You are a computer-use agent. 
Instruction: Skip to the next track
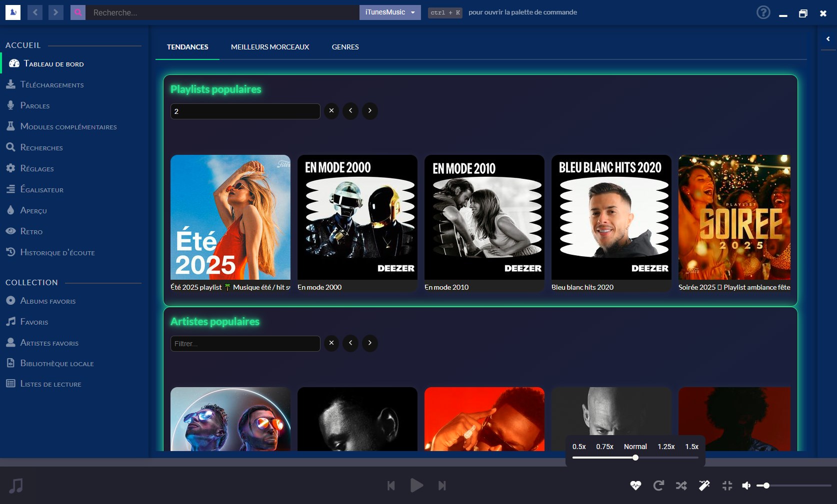pos(442,486)
